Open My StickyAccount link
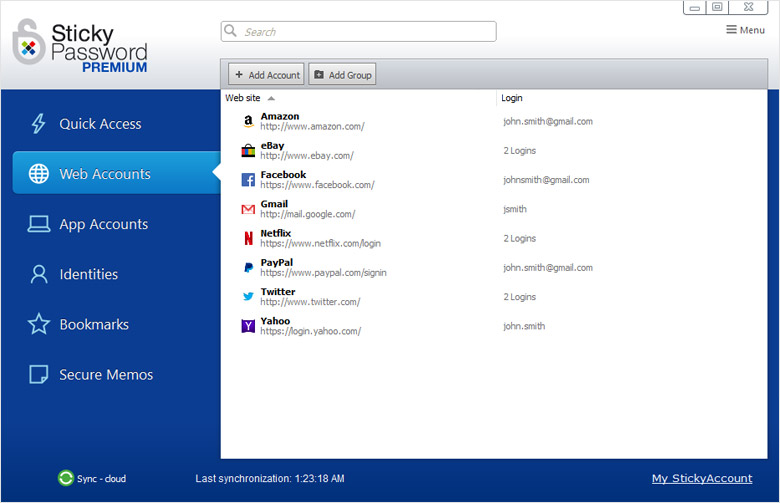Screen dimensions: 780x503 [x=702, y=479]
